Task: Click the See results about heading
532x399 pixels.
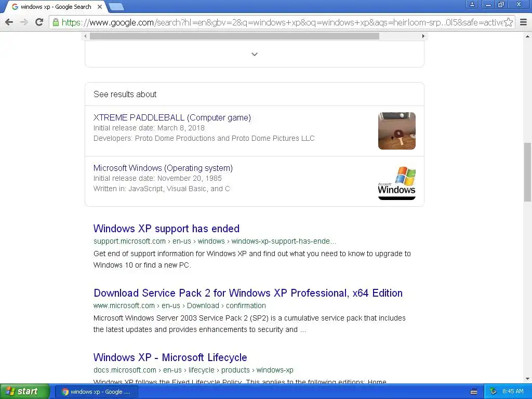Action: [125, 95]
